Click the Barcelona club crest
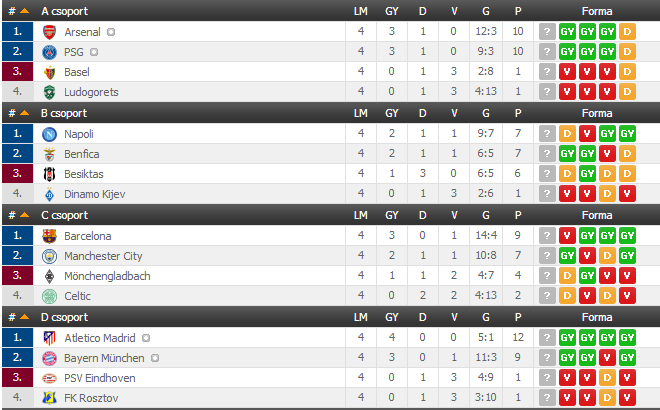This screenshot has height=410, width=660. (50, 236)
